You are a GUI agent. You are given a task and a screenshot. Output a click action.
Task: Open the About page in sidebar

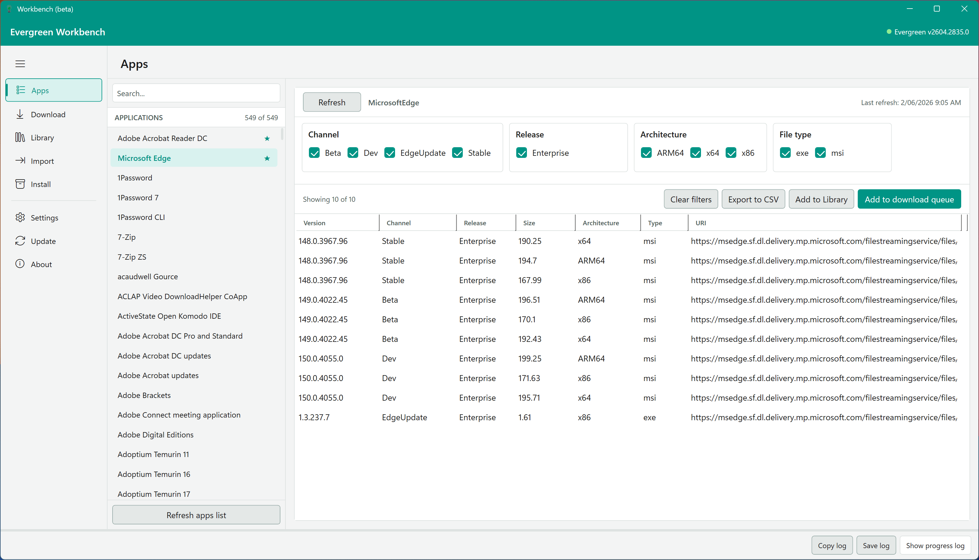tap(54, 264)
